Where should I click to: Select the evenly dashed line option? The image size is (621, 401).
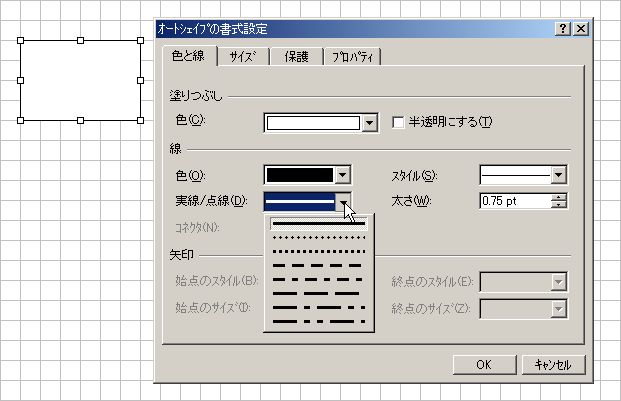coord(319,266)
